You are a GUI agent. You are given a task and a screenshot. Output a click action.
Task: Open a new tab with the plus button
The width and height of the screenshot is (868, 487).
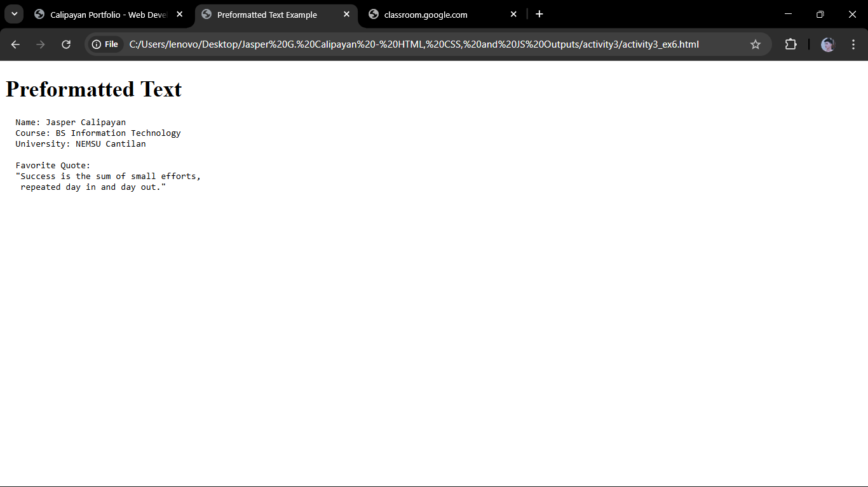point(539,14)
